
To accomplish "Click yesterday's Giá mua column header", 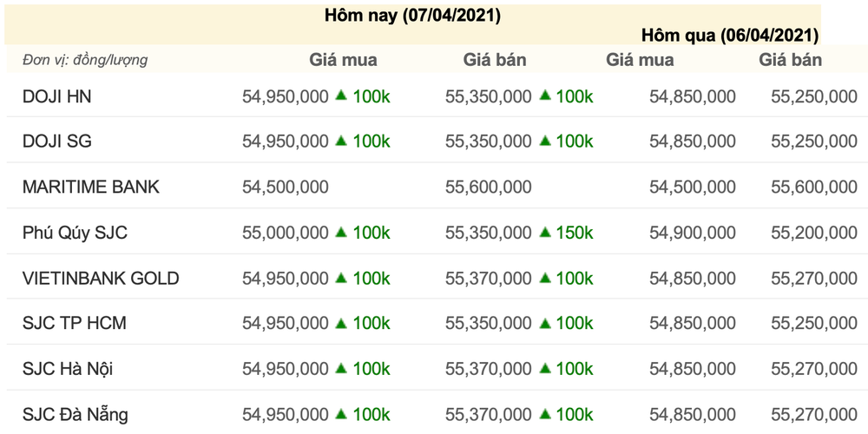I will pos(640,60).
